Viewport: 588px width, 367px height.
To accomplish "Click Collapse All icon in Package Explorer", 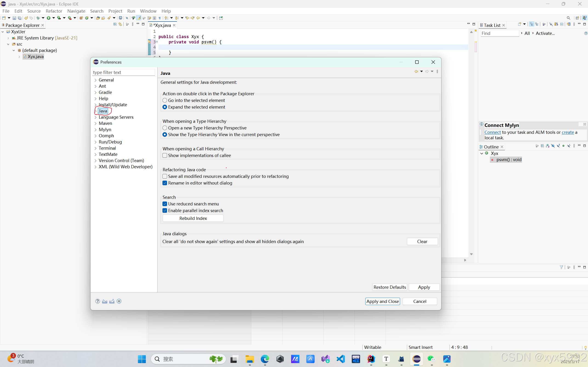I will tap(115, 24).
